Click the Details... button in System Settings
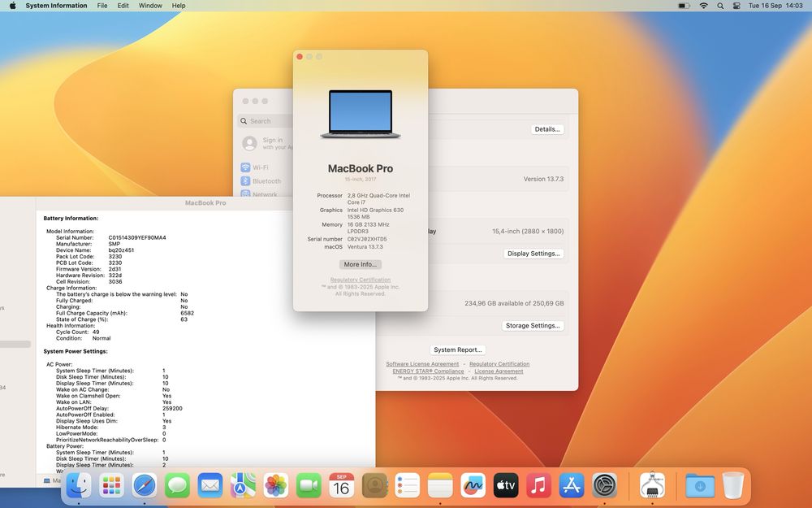Image resolution: width=812 pixels, height=508 pixels. pos(547,129)
